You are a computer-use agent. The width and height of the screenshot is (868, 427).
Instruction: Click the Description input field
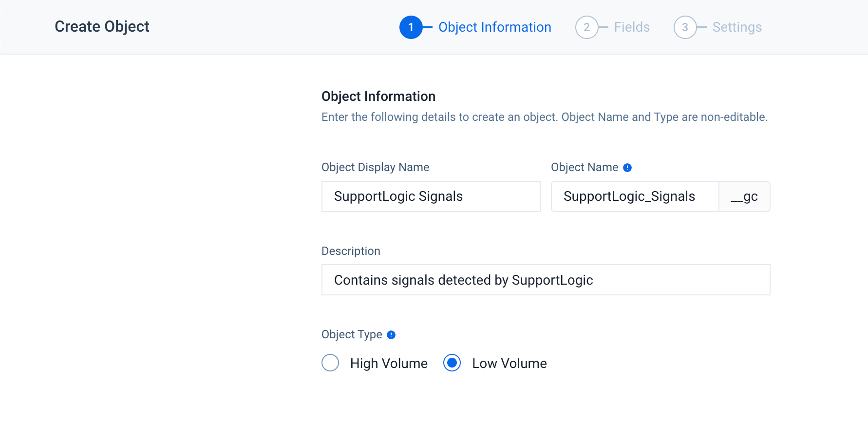coord(546,280)
